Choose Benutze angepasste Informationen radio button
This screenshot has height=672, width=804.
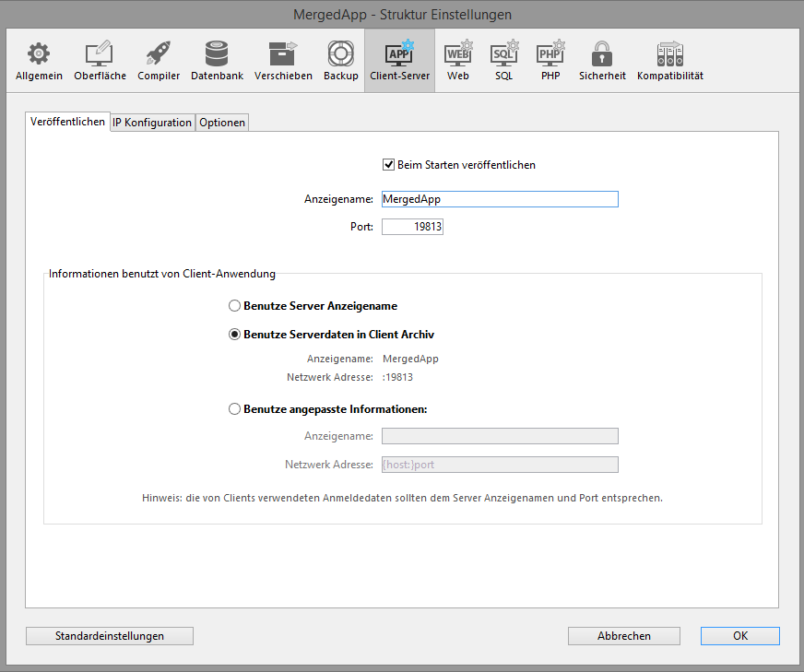(x=235, y=409)
